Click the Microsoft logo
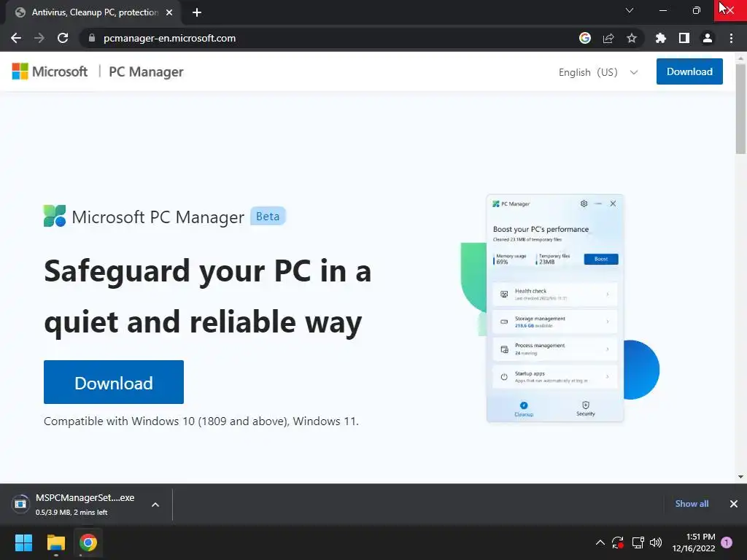Image resolution: width=747 pixels, height=560 pixels. pos(50,71)
